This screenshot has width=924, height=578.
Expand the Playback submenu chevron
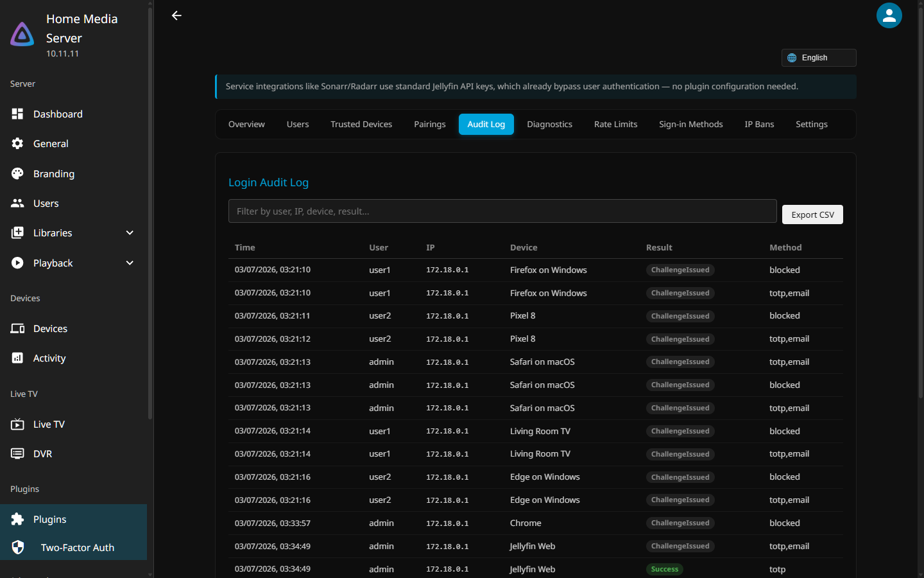coord(130,263)
